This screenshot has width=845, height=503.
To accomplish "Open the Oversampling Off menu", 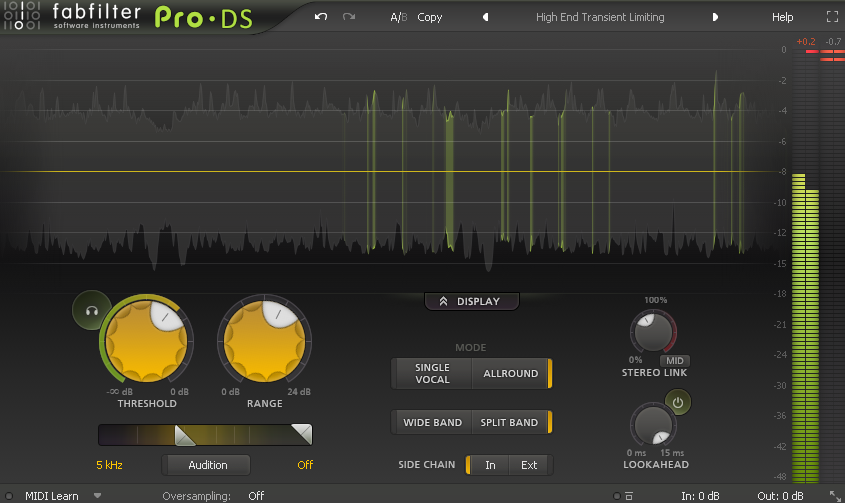I will click(x=256, y=495).
